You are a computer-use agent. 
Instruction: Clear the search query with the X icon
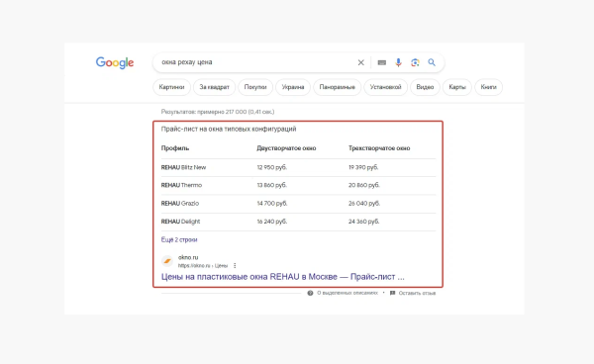click(x=361, y=62)
